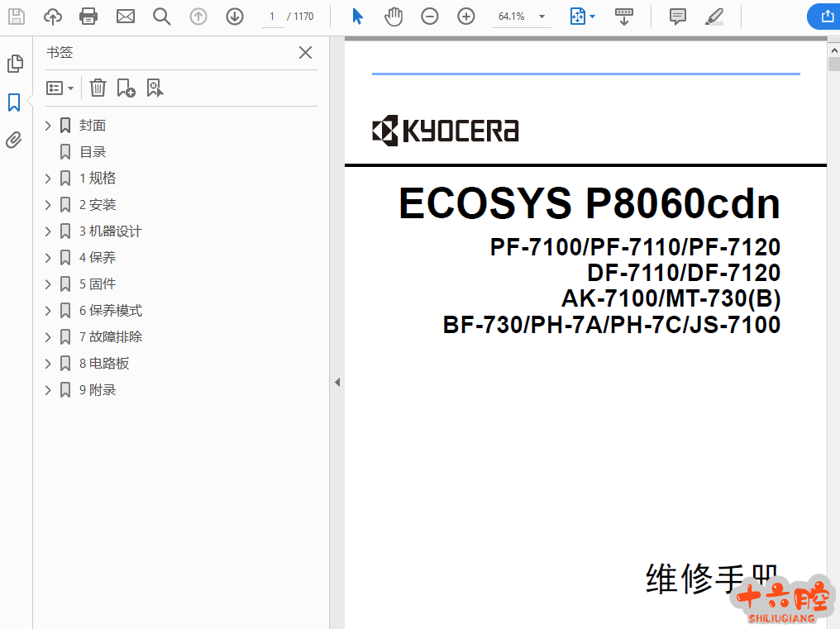Image resolution: width=840 pixels, height=629 pixels.
Task: Add a comment with the note icon
Action: click(678, 17)
